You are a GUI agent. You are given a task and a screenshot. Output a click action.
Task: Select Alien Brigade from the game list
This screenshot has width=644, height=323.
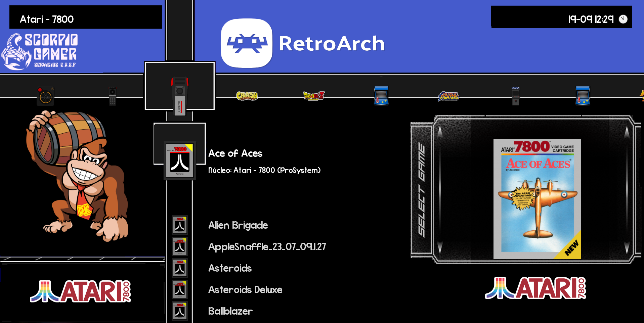pyautogui.click(x=238, y=225)
